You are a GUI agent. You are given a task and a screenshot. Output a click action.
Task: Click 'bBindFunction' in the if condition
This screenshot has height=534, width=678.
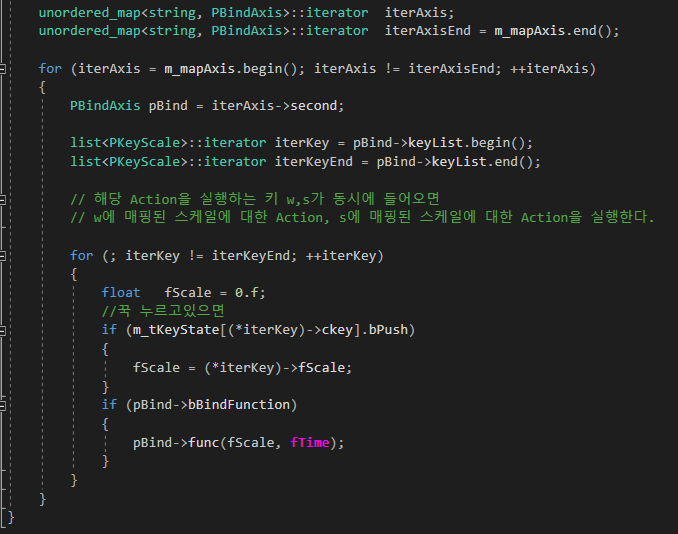[x=239, y=405]
